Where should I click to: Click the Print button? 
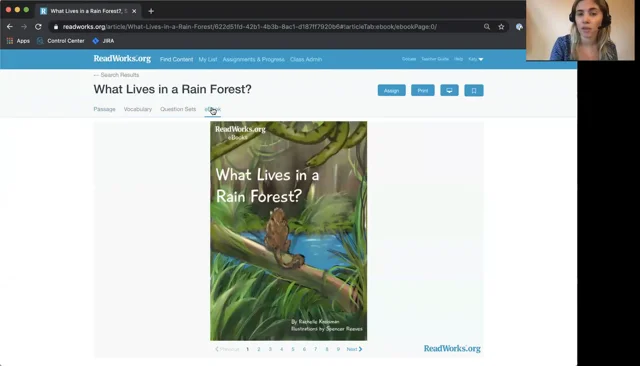(422, 91)
